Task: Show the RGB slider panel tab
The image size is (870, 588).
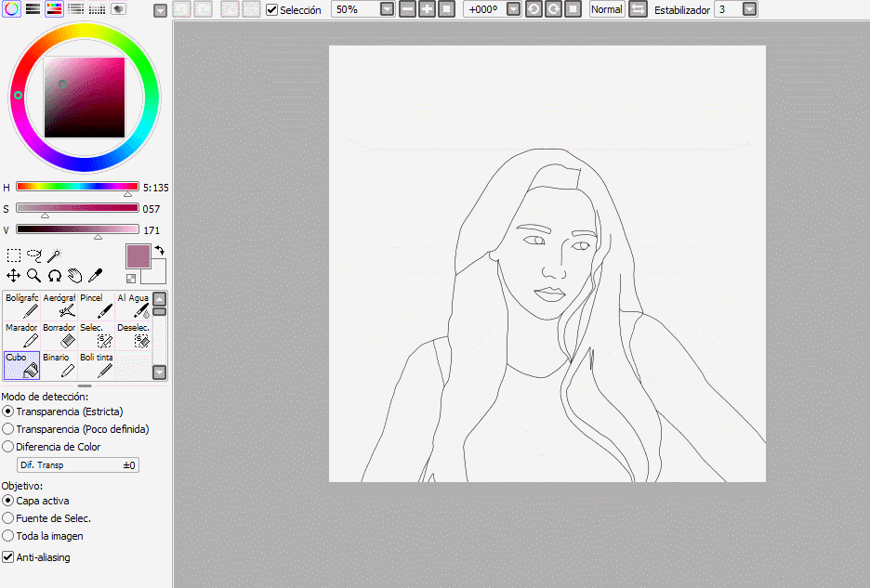Action: [x=33, y=9]
